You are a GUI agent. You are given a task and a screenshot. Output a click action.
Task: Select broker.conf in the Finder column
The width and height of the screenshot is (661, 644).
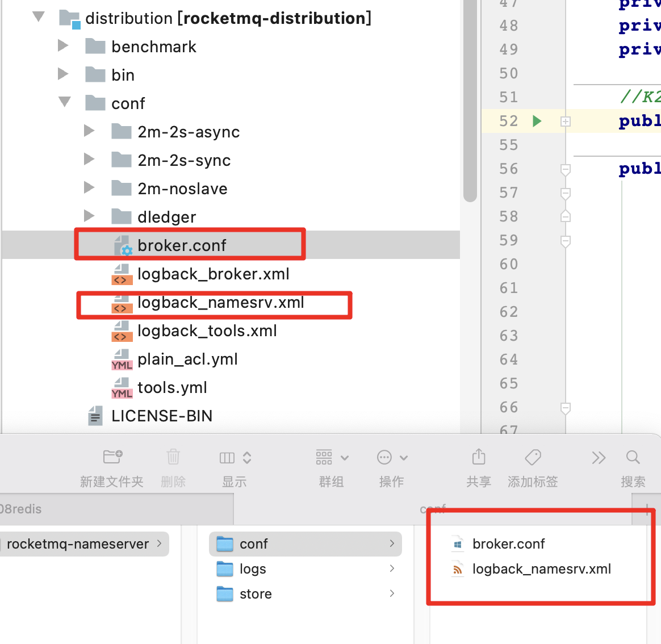click(x=508, y=544)
